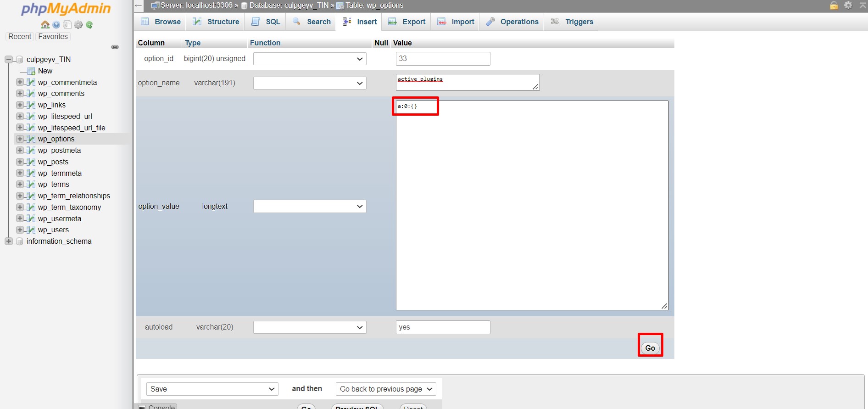The height and width of the screenshot is (409, 868).
Task: Open page-related settings gear in top bar
Action: pyautogui.click(x=848, y=5)
